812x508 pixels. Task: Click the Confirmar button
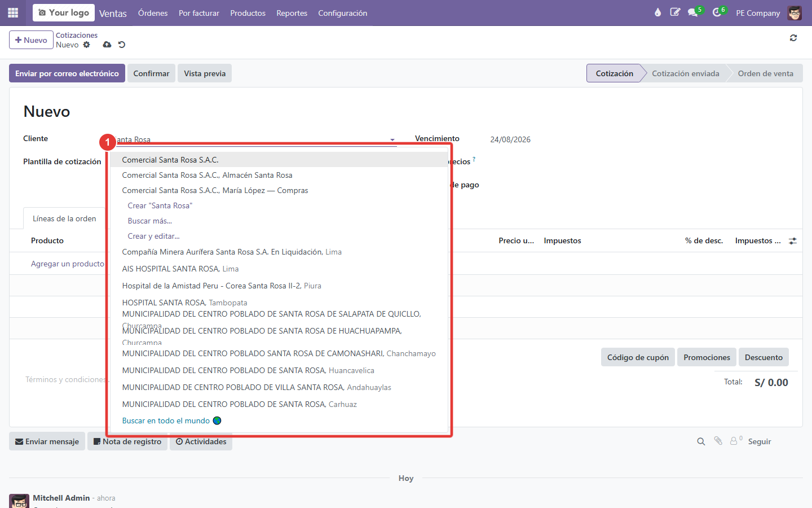151,73
